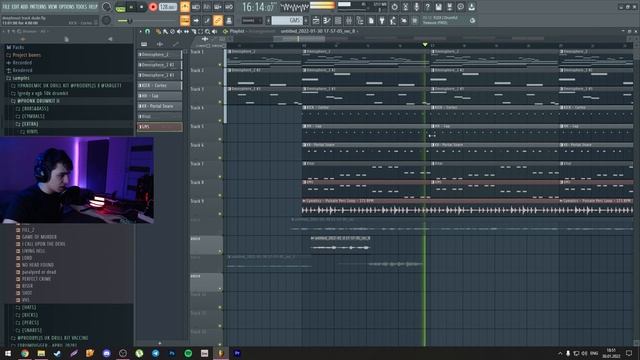Open the VIEW menu
This screenshot has width=640, height=360.
click(52, 7)
